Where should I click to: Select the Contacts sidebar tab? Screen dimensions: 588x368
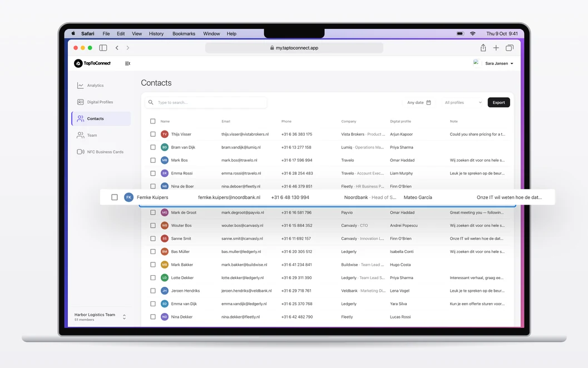tap(101, 119)
